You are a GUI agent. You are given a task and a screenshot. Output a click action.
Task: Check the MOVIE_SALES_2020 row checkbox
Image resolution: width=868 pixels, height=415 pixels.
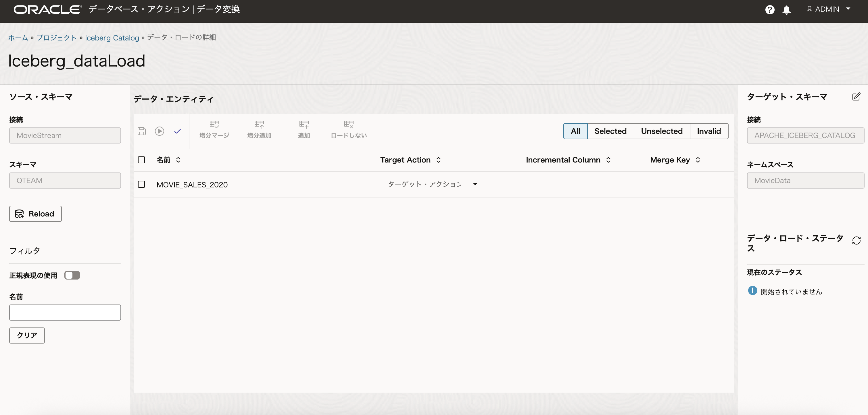[141, 184]
